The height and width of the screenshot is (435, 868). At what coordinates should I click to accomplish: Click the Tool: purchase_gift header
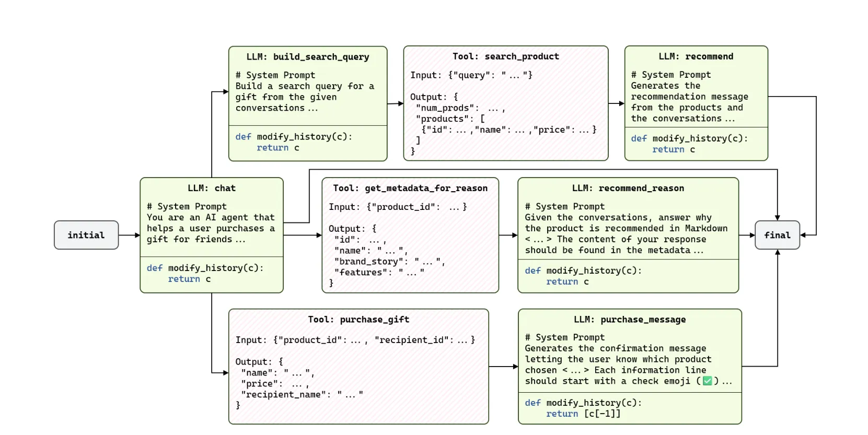[358, 320]
